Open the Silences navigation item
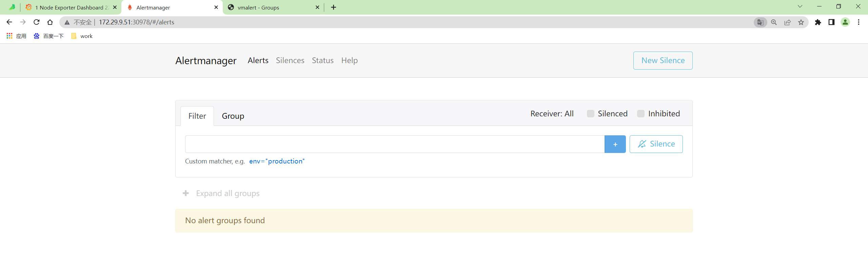The image size is (868, 272). click(290, 60)
